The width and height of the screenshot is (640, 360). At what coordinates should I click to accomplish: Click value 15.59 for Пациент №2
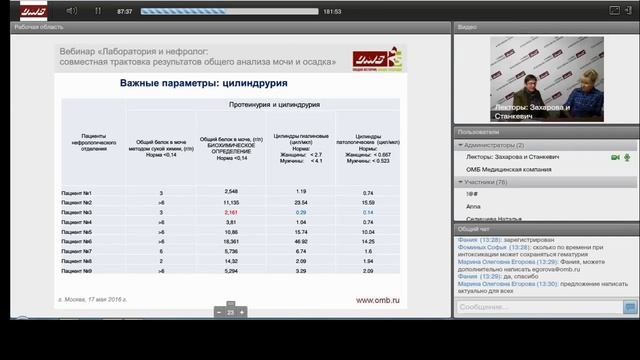[x=368, y=202]
